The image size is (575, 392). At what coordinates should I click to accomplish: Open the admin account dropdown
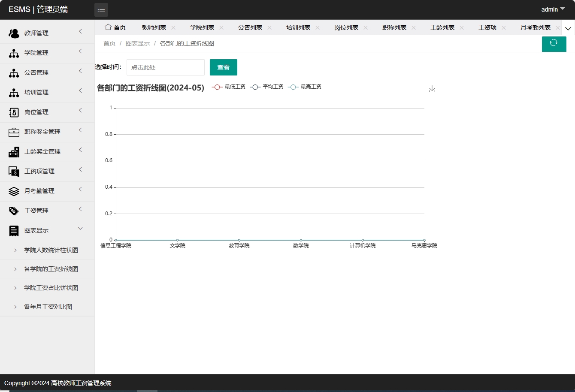[x=552, y=9]
